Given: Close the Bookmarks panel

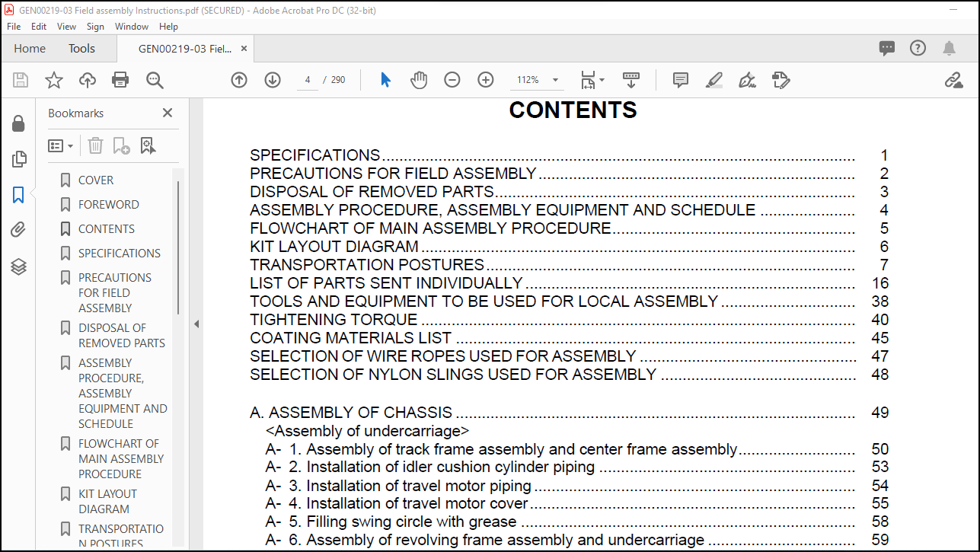Looking at the screenshot, I should coord(168,113).
